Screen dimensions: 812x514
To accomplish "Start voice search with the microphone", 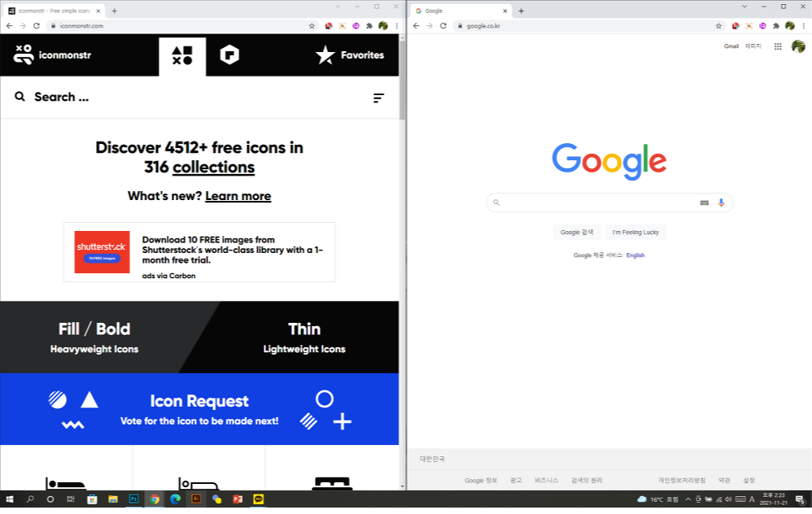I will [721, 203].
